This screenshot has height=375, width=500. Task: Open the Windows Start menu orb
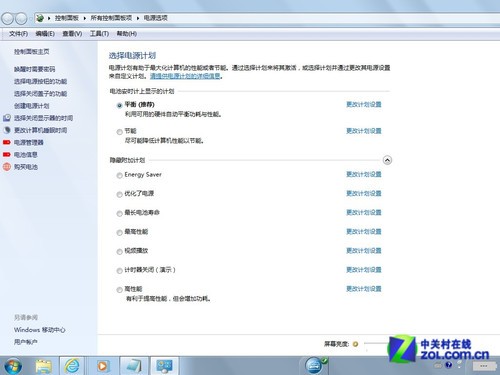click(x=13, y=366)
